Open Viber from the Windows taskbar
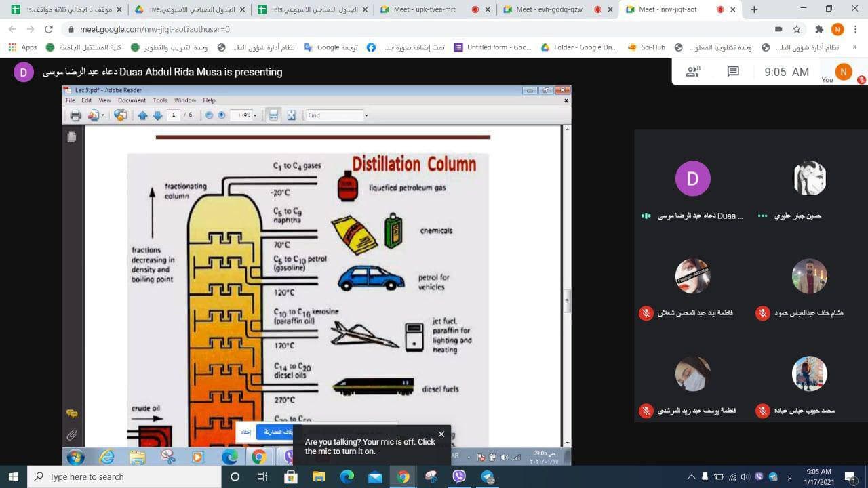868x488 pixels. tap(459, 476)
